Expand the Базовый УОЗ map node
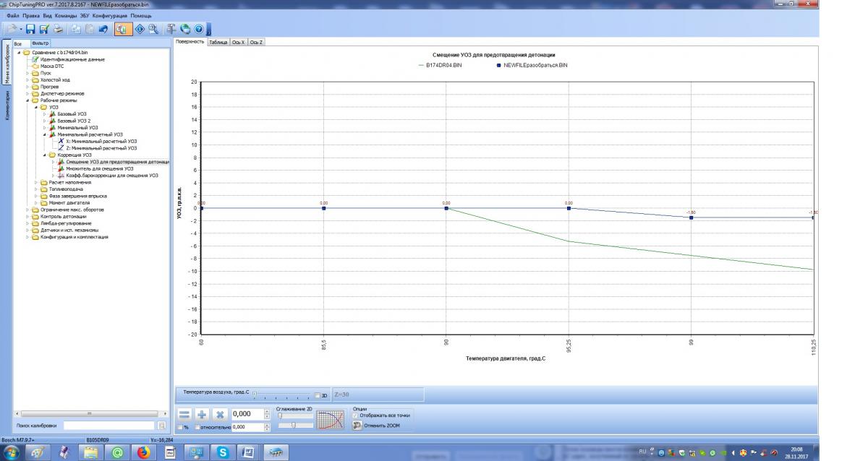The width and height of the screenshot is (868, 461). coord(44,114)
